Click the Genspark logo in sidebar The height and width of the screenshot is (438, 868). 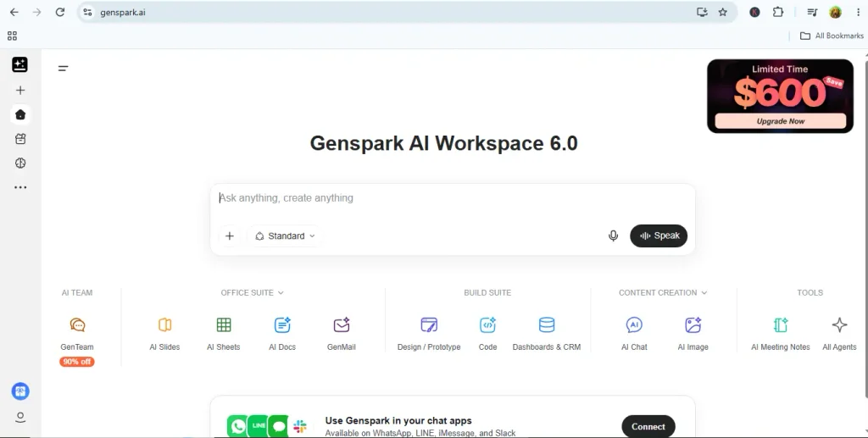20,64
